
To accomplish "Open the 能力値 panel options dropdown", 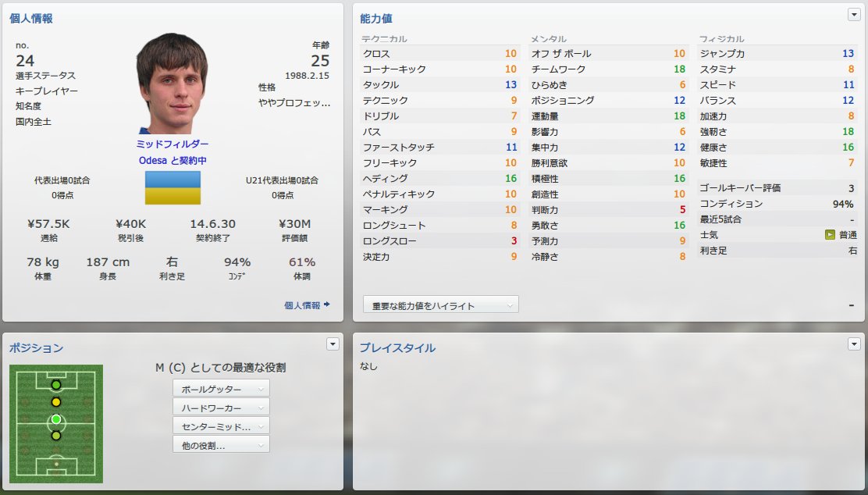I will 854,14.
